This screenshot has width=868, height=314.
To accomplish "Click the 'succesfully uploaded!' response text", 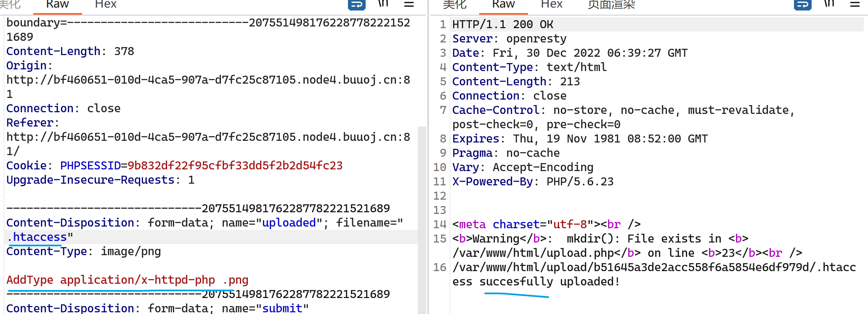I will click(550, 282).
